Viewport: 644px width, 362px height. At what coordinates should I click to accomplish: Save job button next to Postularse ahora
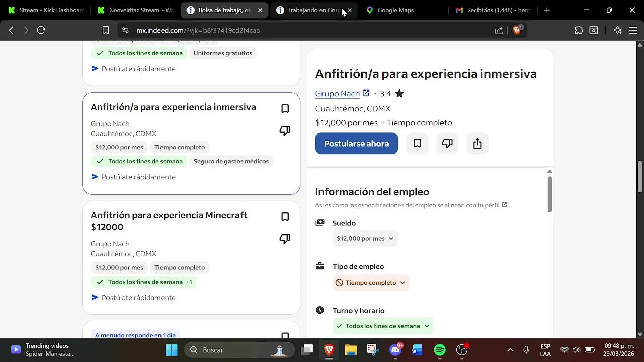[x=417, y=144]
